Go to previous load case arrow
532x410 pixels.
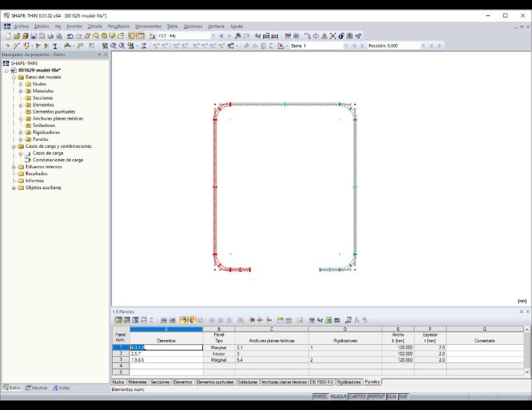pyautogui.click(x=222, y=36)
